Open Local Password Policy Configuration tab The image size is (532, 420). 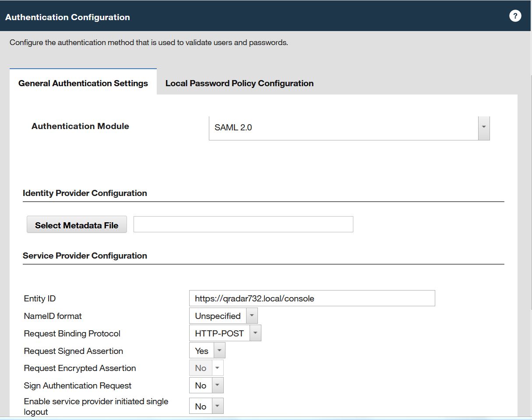(x=240, y=83)
